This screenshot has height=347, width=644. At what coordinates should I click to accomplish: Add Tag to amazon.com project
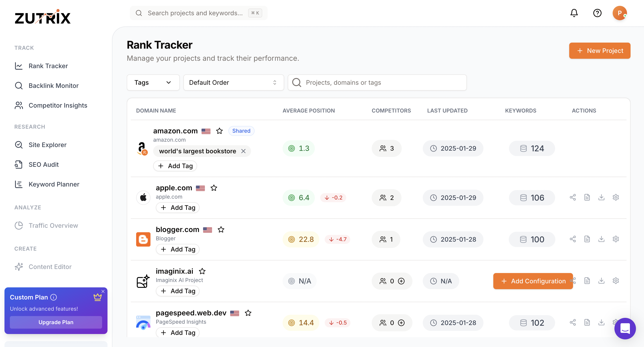click(175, 166)
